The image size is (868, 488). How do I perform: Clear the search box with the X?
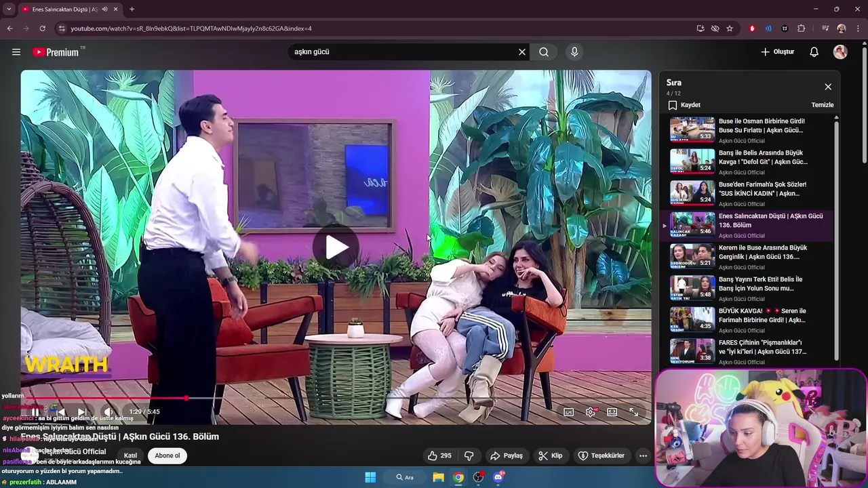pyautogui.click(x=522, y=52)
